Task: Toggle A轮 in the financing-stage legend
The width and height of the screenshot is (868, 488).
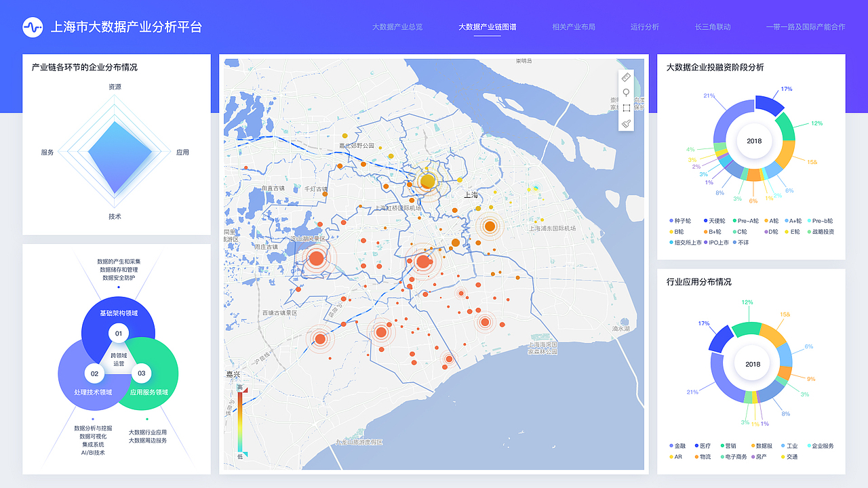Action: pyautogui.click(x=771, y=221)
